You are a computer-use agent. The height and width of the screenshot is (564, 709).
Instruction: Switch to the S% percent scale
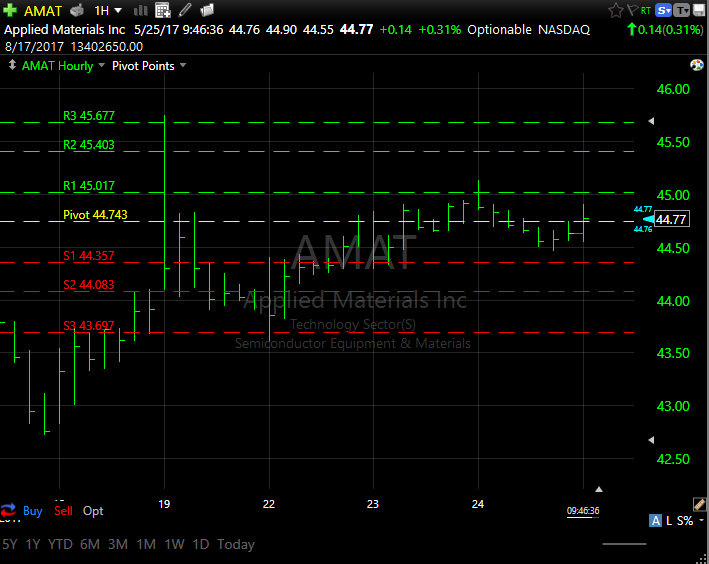[x=685, y=521]
